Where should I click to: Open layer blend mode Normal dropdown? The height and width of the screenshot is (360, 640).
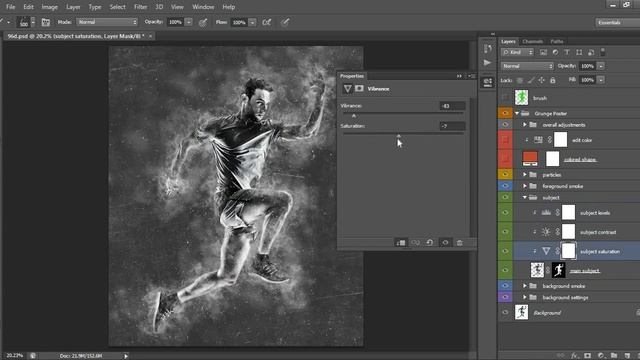click(527, 66)
